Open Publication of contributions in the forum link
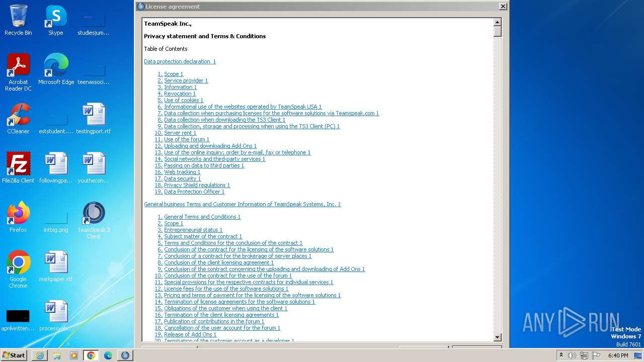The width and height of the screenshot is (644, 362). (x=214, y=321)
